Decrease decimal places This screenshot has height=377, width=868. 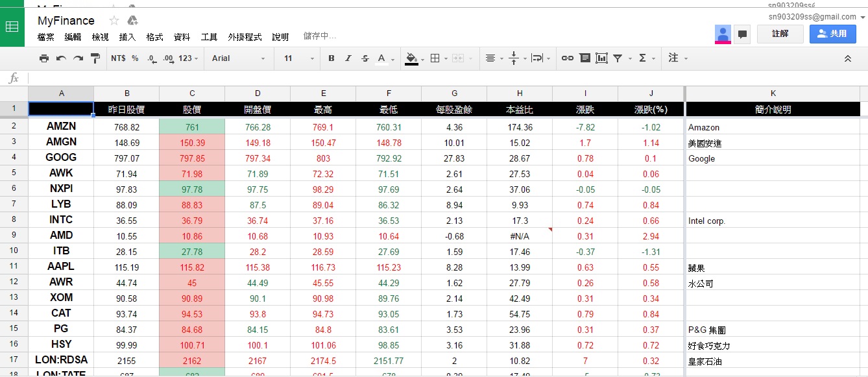[x=152, y=58]
